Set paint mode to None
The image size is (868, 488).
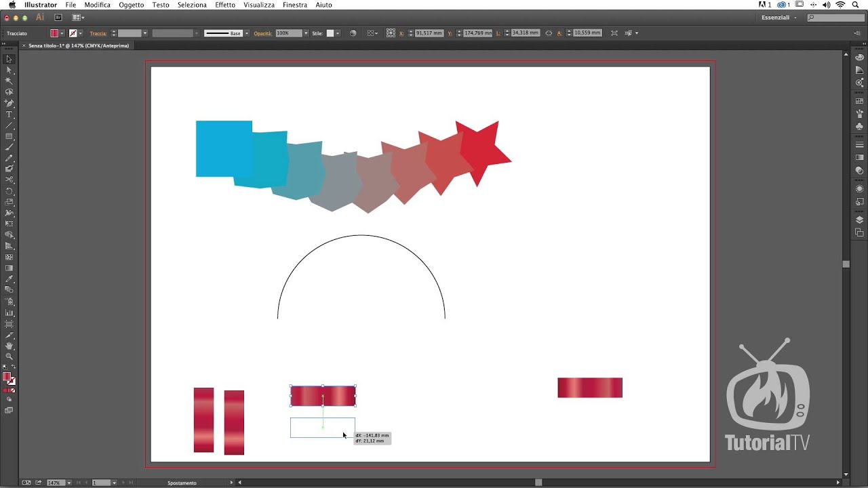point(14,390)
